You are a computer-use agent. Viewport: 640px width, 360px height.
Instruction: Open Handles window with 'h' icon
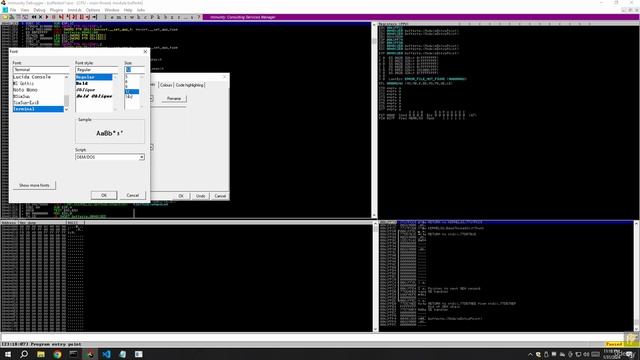click(139, 17)
